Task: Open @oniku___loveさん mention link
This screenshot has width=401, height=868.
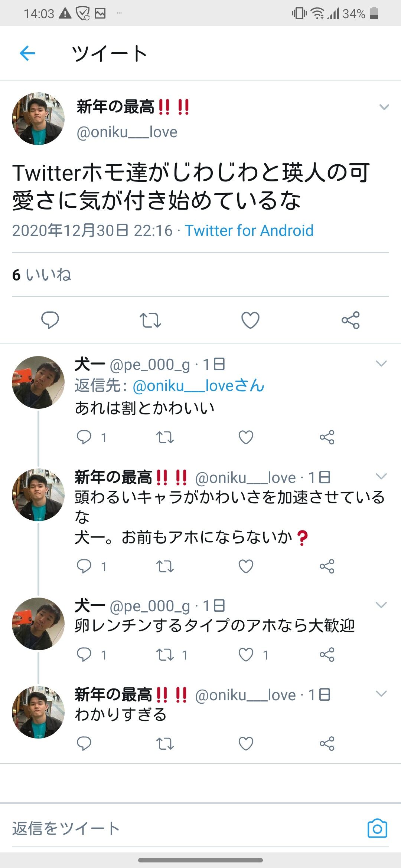Action: pos(198,386)
